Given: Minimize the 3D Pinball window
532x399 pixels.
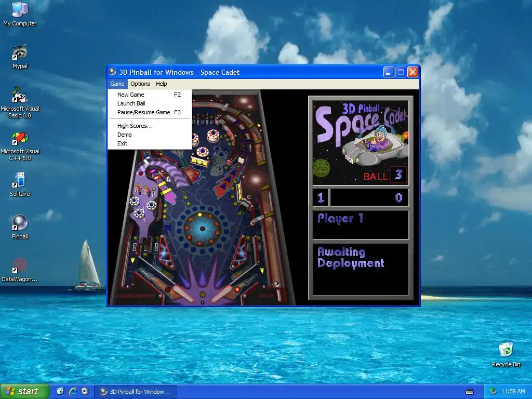Looking at the screenshot, I should pos(389,72).
